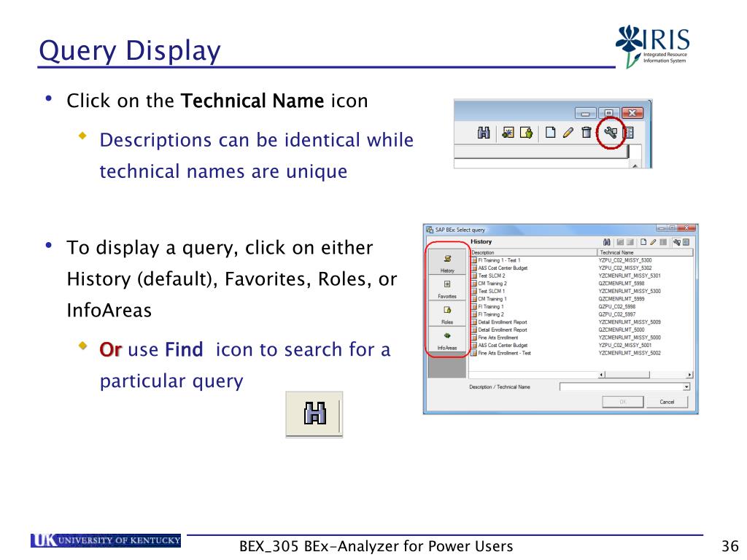This screenshot has height=560, width=747.
Task: Click Properties list icon right of the wrench
Action: click(629, 133)
